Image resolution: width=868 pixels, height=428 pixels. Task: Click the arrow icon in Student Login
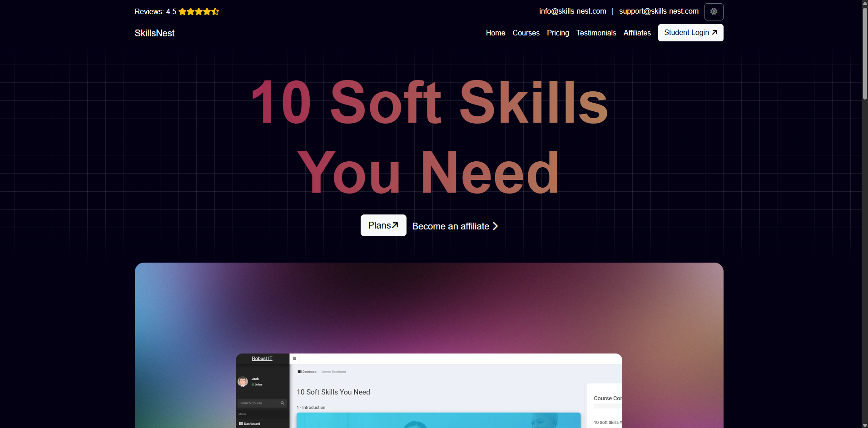pos(714,32)
